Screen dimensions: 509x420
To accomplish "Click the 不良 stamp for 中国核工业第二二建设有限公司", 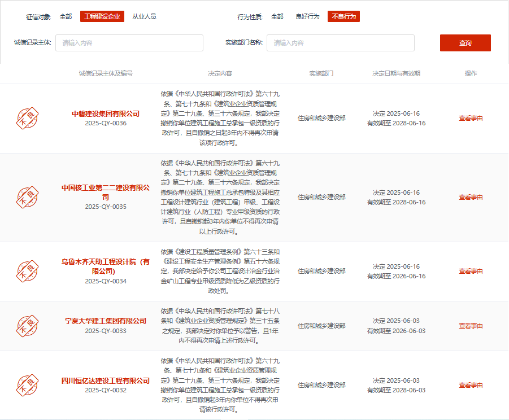I will tap(27, 197).
